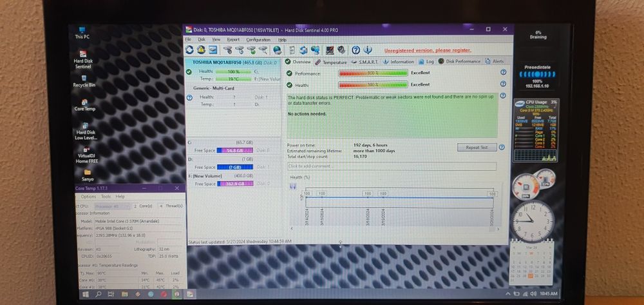This screenshot has height=305, width=644.
Task: Click the Health 100% bar on Overview
Action: (x=373, y=84)
